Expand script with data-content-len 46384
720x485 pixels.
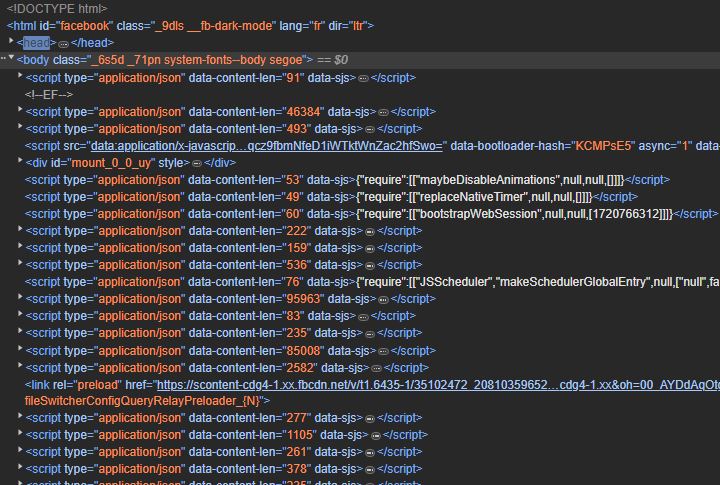(x=20, y=109)
